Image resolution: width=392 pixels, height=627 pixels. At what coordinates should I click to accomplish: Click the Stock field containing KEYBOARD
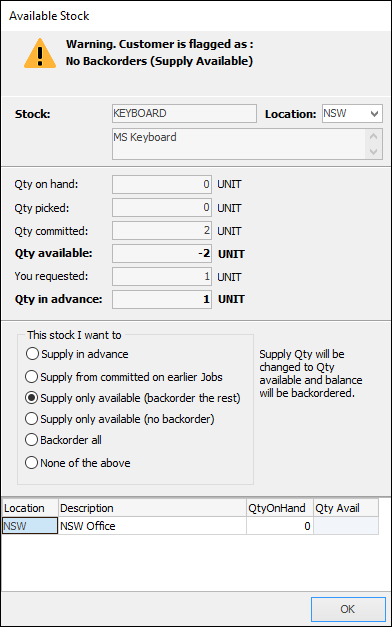(x=184, y=114)
